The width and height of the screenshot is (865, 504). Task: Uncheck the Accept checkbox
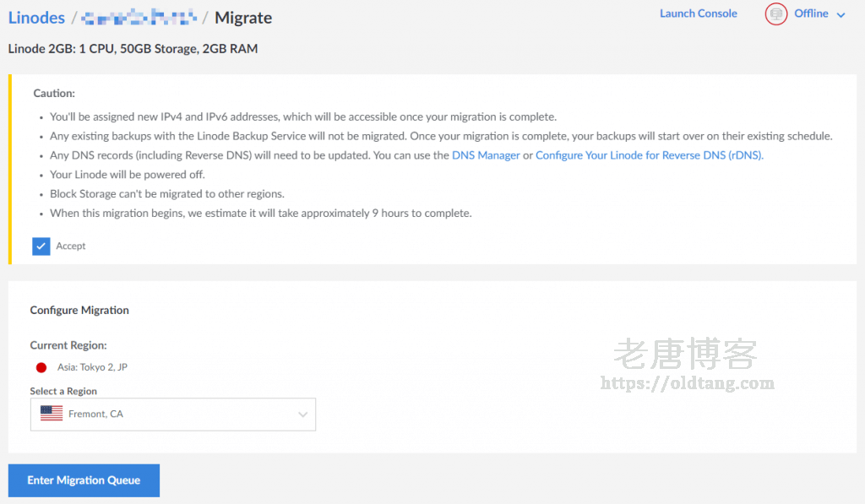(41, 246)
